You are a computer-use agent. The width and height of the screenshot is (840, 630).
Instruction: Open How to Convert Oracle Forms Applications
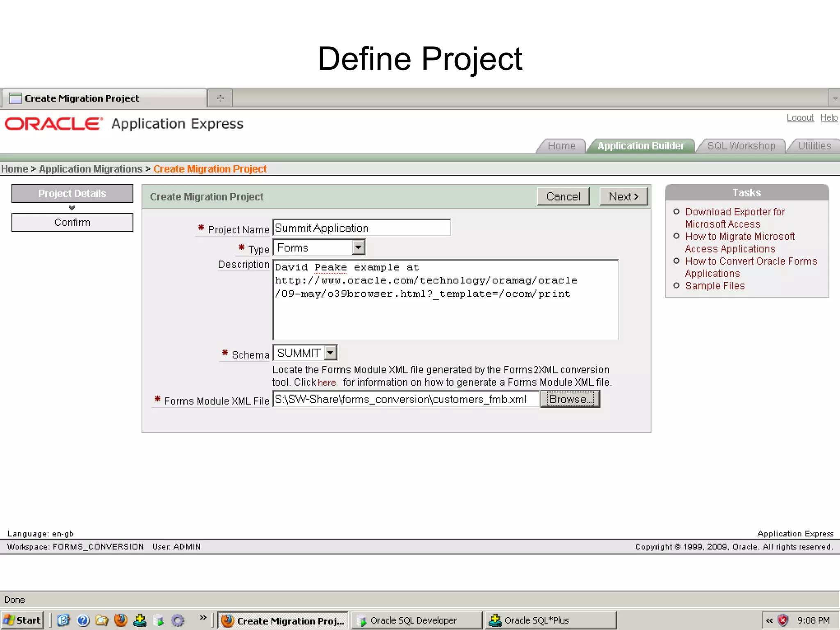click(x=751, y=267)
